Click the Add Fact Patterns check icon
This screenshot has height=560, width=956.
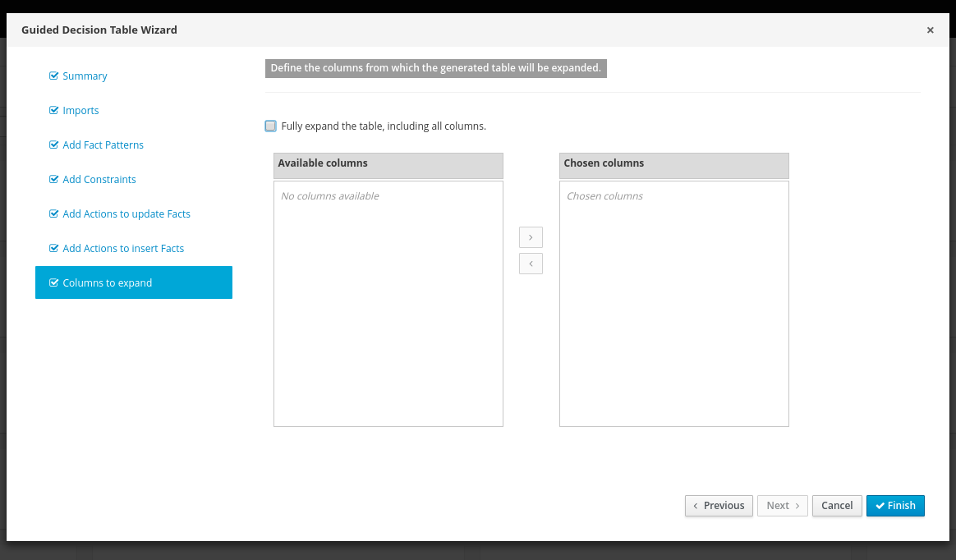54,145
